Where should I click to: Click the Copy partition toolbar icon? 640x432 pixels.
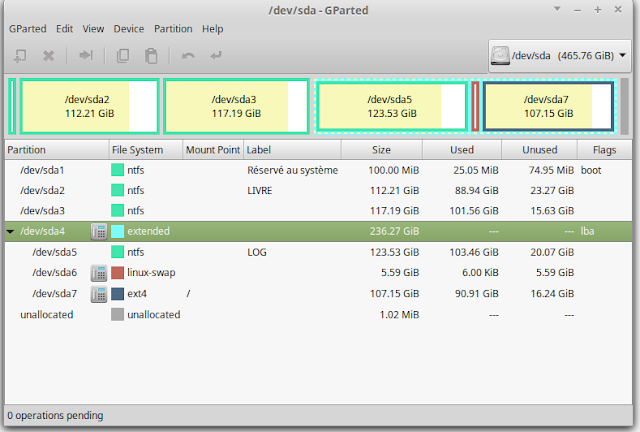tap(123, 56)
